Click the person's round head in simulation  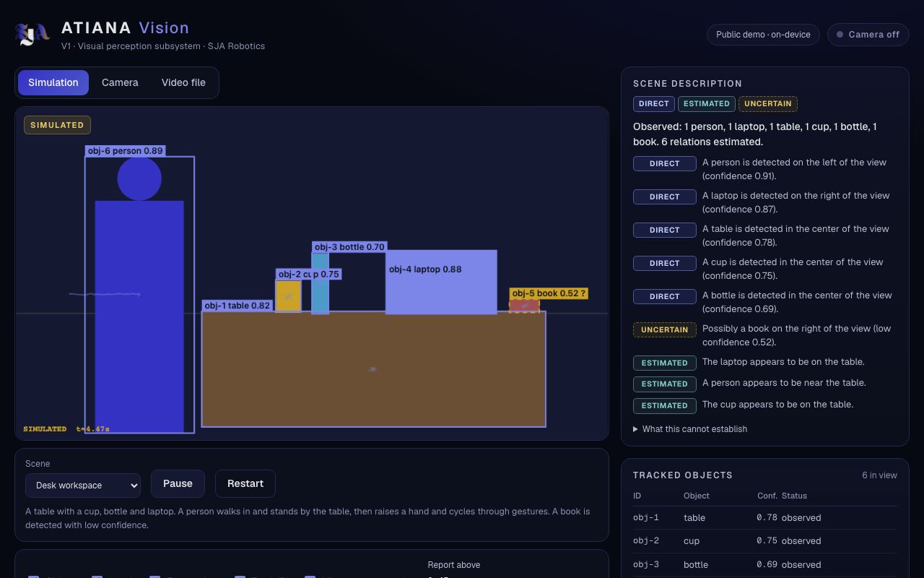coord(139,178)
